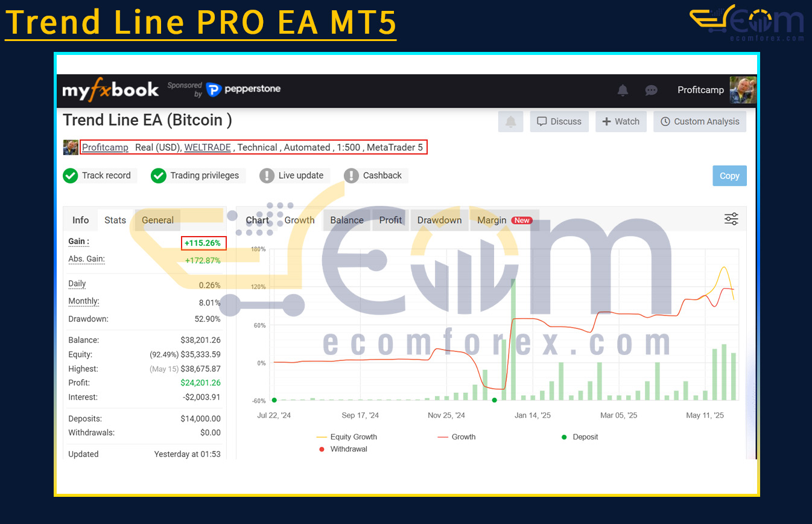Toggle the Withdrawal legend entry
Viewport: 812px width, 524px height.
click(342, 449)
